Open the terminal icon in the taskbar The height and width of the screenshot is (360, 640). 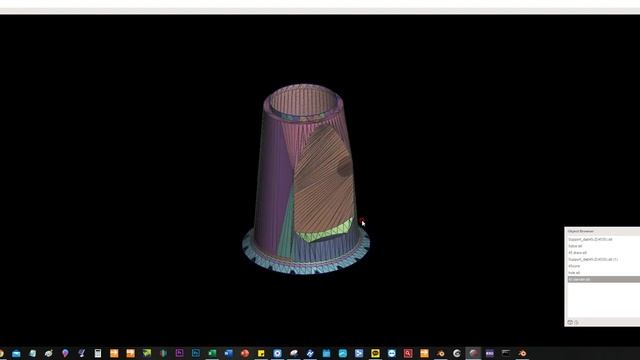click(506, 353)
